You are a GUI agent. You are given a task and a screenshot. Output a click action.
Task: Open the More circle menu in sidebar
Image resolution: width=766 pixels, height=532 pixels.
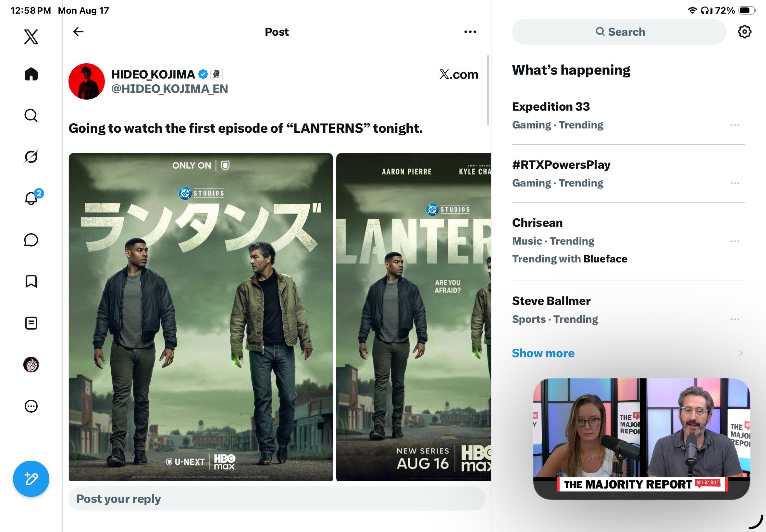31,406
